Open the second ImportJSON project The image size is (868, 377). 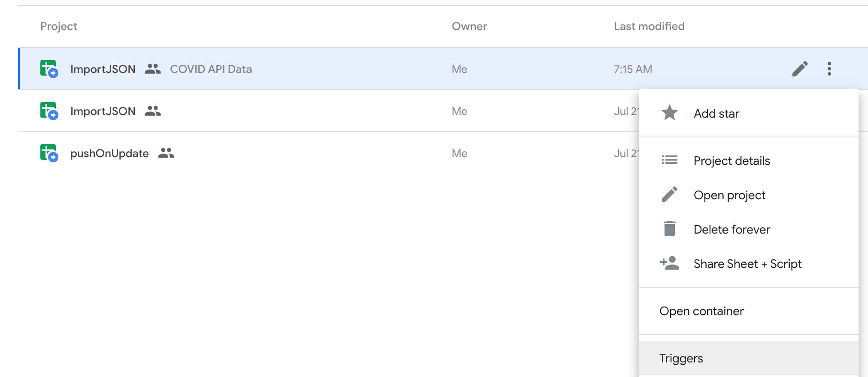(x=103, y=111)
